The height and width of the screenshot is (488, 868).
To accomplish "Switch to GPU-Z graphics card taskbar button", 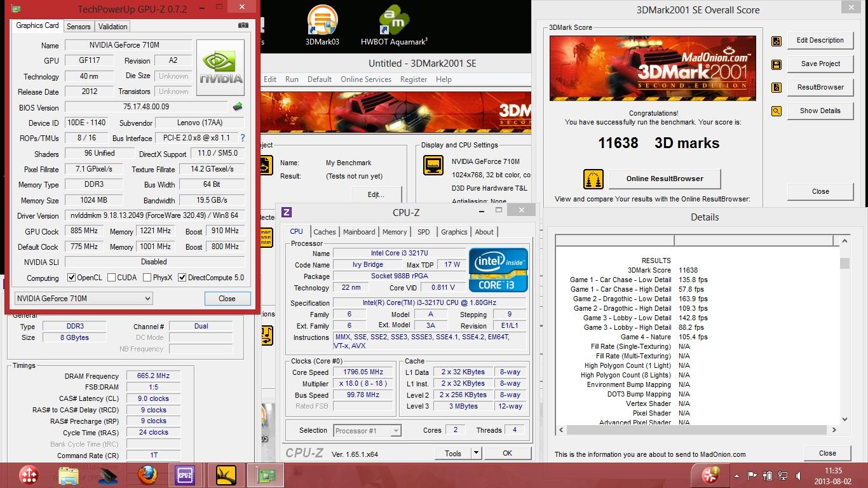I will click(265, 475).
